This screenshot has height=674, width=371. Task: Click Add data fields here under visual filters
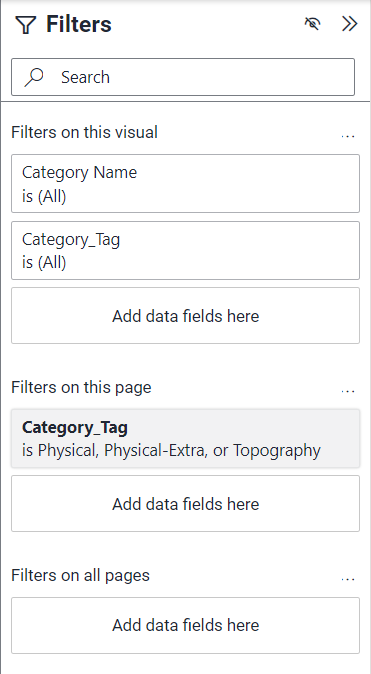pyautogui.click(x=185, y=316)
